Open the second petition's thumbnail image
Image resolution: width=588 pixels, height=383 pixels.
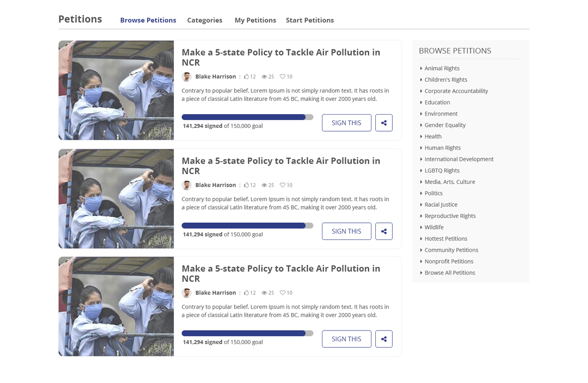(x=116, y=199)
